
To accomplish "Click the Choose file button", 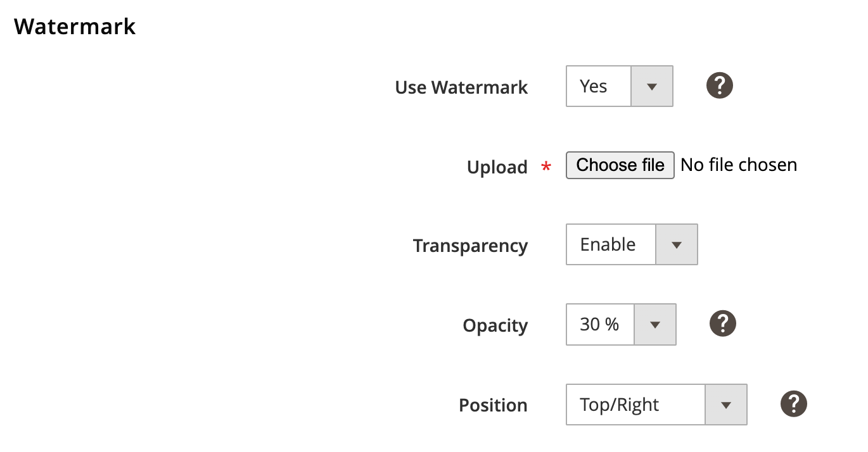I will [620, 165].
